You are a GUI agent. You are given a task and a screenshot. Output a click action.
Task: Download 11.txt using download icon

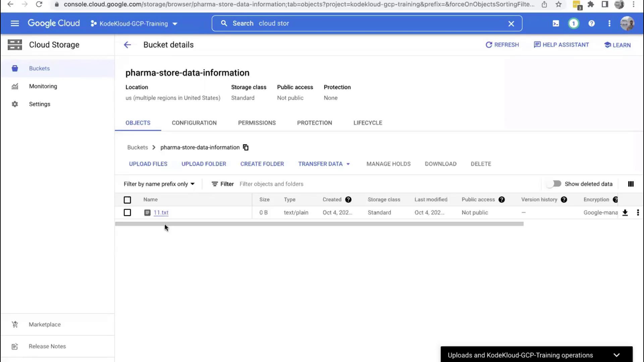tap(625, 213)
